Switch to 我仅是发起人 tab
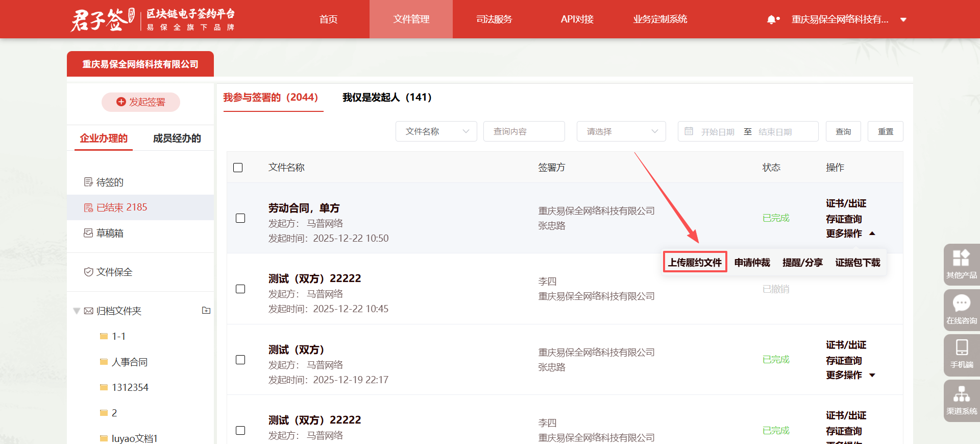Image resolution: width=980 pixels, height=444 pixels. 387,97
